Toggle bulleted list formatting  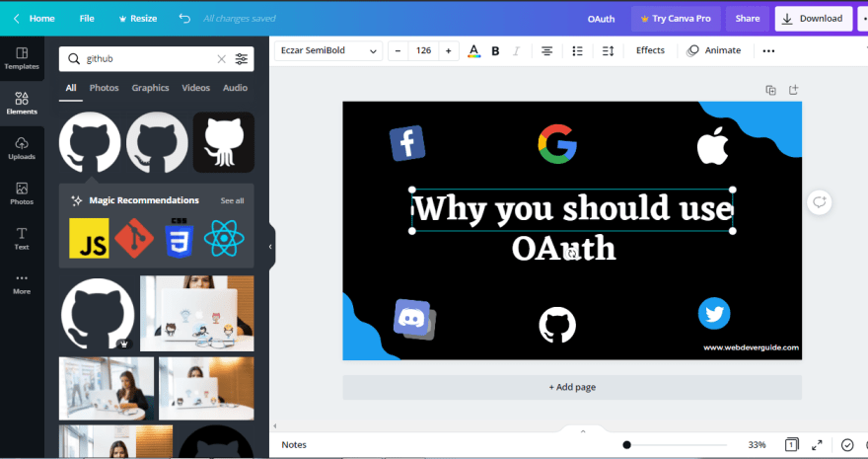(x=577, y=51)
